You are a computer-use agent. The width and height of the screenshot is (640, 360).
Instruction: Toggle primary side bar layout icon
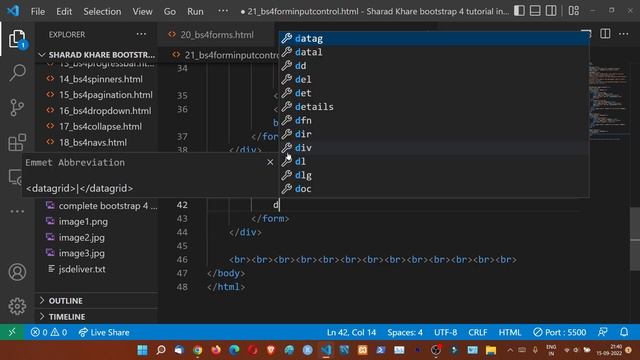click(519, 11)
